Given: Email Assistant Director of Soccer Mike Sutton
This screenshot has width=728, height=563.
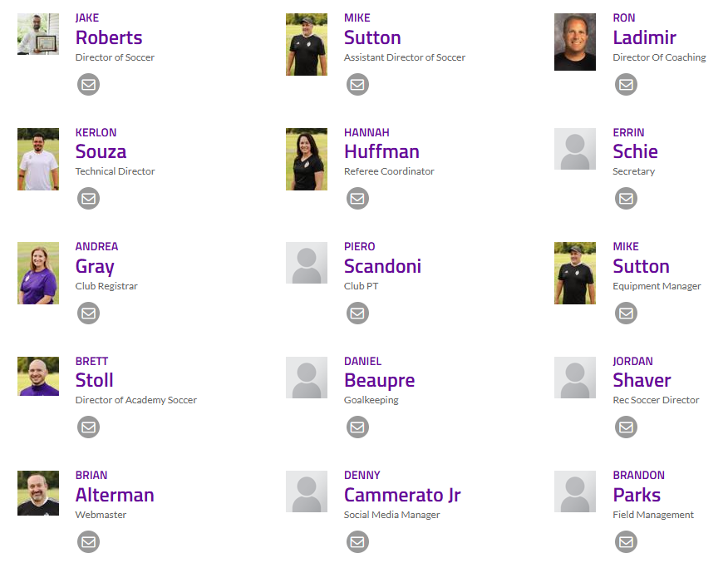Looking at the screenshot, I should click(357, 84).
